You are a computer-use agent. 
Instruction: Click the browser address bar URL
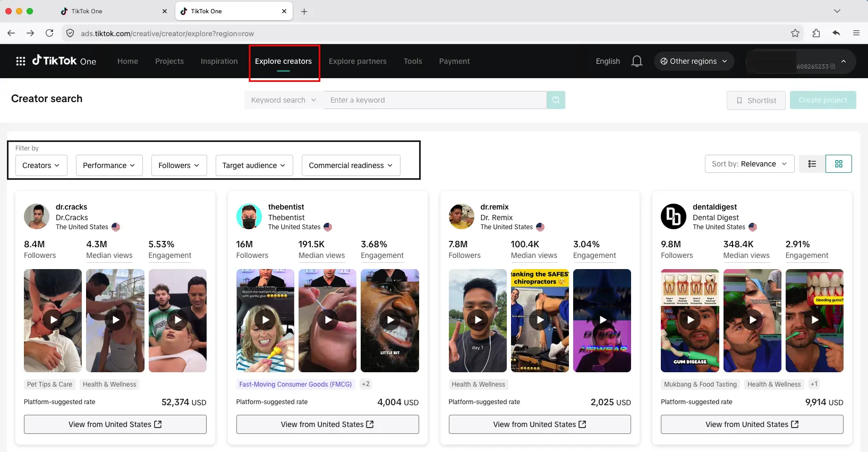[167, 34]
